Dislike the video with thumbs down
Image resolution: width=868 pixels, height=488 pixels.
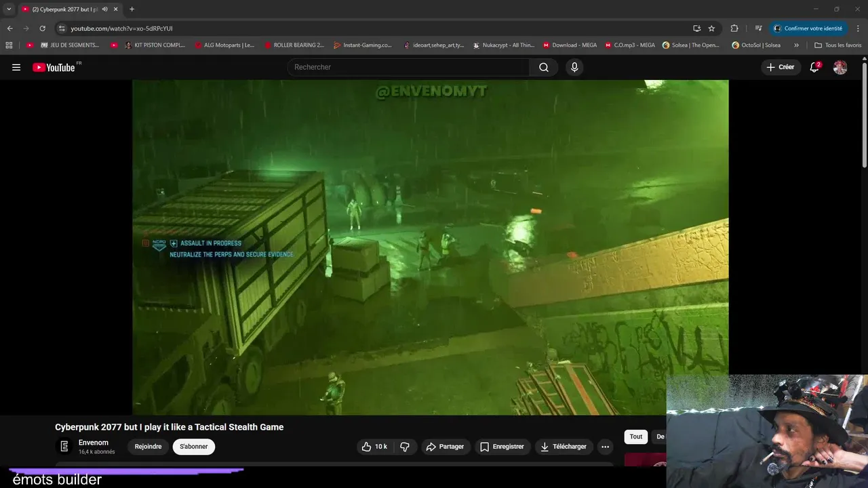tap(405, 447)
